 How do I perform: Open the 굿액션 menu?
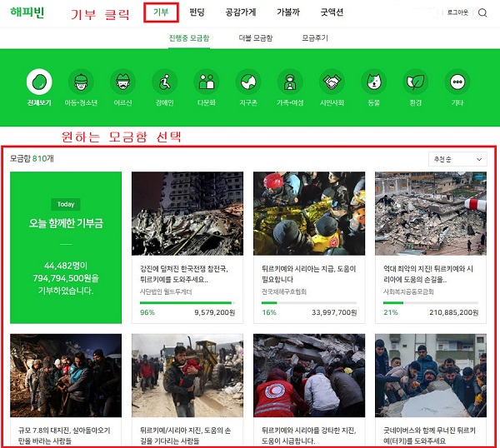(x=332, y=12)
